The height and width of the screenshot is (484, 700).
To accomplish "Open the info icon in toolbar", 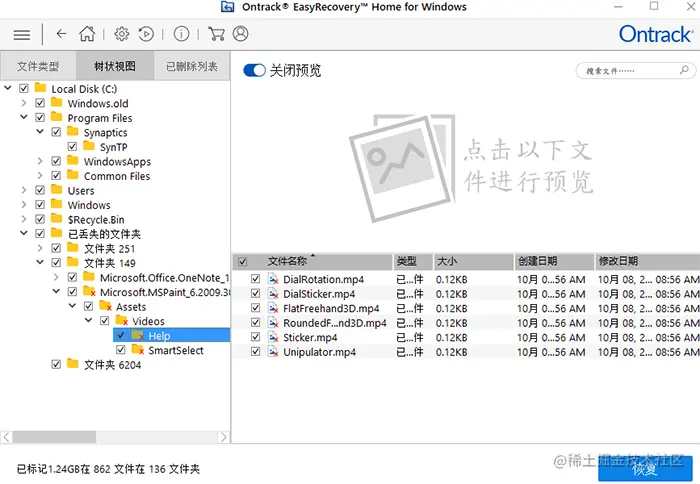I will tap(181, 34).
